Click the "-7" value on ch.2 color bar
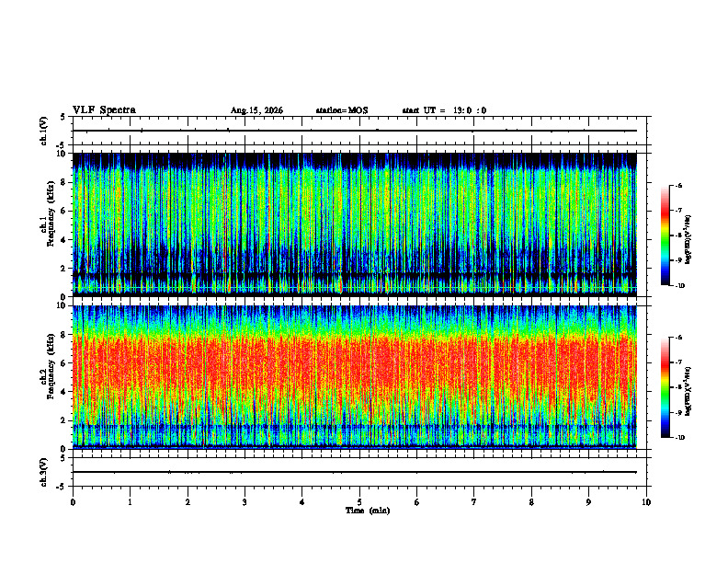This screenshot has height=563, width=728. tap(678, 362)
